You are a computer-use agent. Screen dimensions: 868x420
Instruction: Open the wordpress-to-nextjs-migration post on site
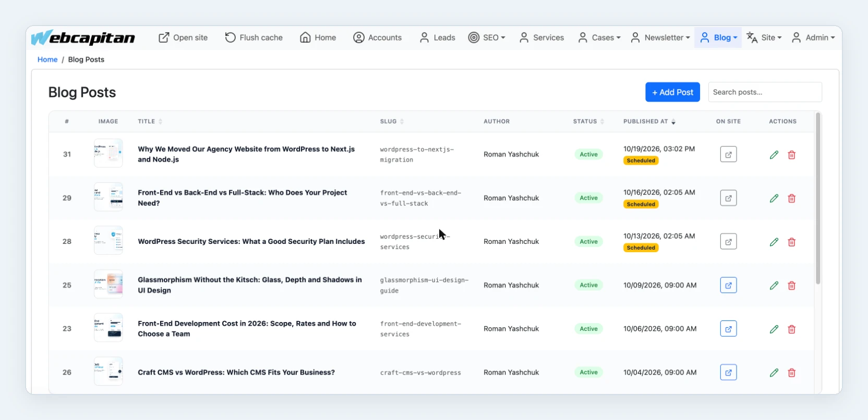click(x=729, y=155)
